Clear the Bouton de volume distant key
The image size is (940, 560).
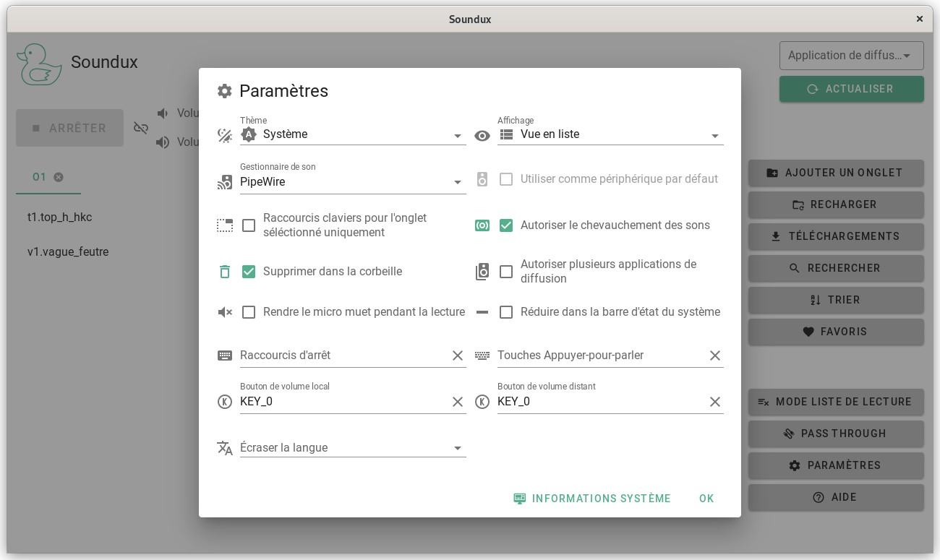[x=715, y=402]
